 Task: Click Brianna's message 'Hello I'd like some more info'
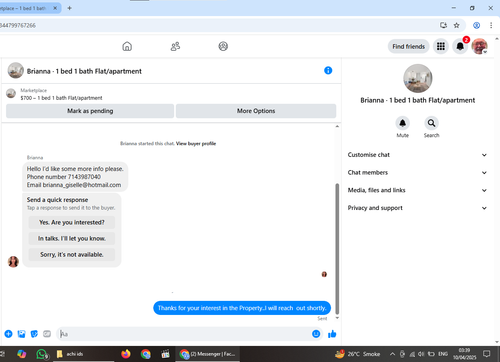(75, 177)
